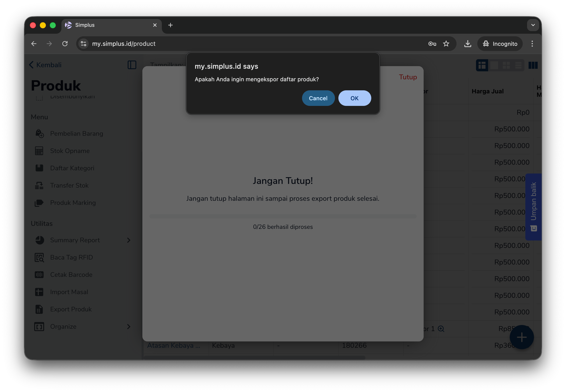Screen dimensions: 566x392
Task: Open the Stok Opname calculator icon
Action: [39, 151]
